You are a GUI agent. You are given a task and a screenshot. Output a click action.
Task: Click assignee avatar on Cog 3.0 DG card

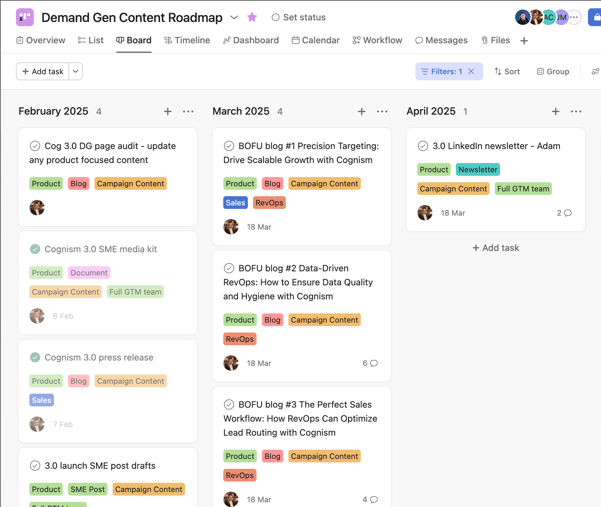(37, 208)
